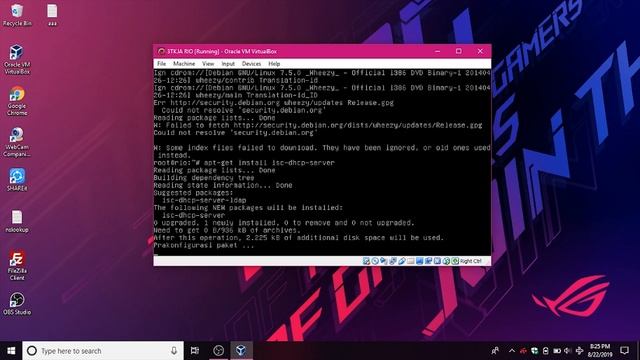Select the nslookup file on the desktop
Image resolution: width=640 pixels, height=360 pixels.
(x=17, y=221)
